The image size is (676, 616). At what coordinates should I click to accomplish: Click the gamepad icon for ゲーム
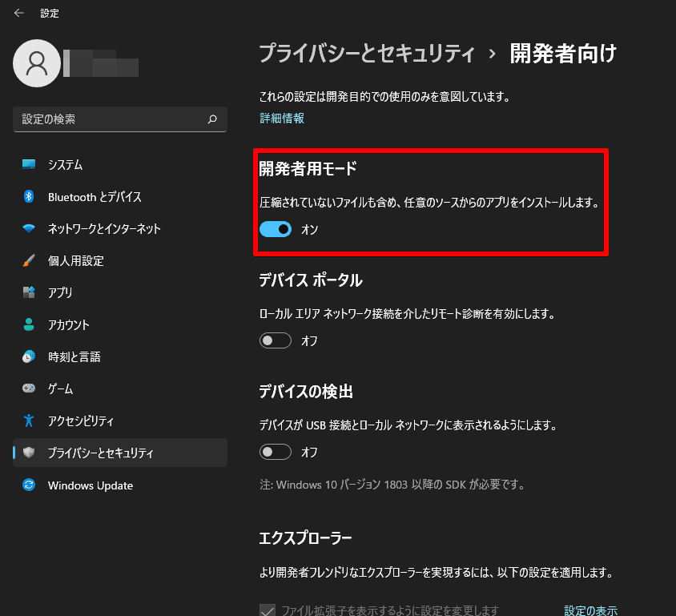point(29,389)
